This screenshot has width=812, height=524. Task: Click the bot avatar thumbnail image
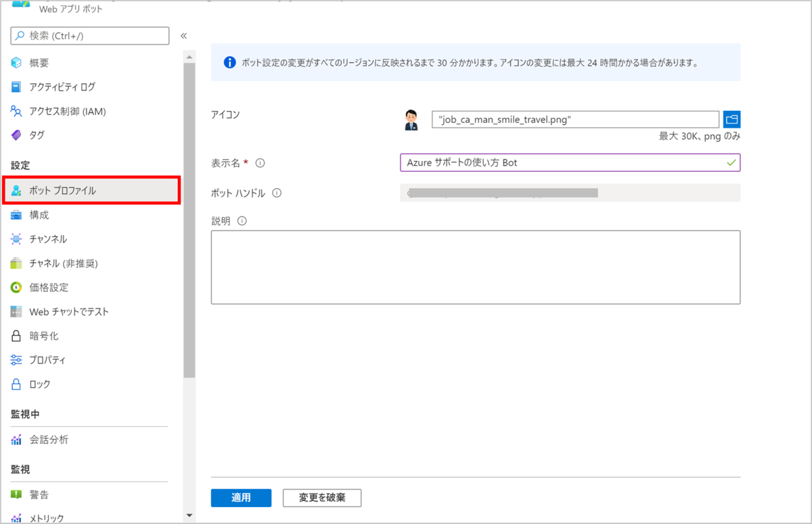pos(411,120)
